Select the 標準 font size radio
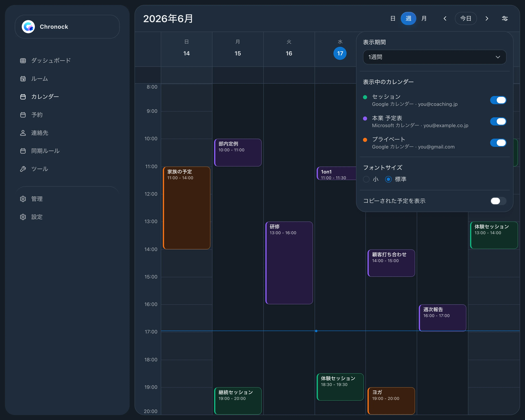This screenshot has width=525, height=420. [x=388, y=179]
